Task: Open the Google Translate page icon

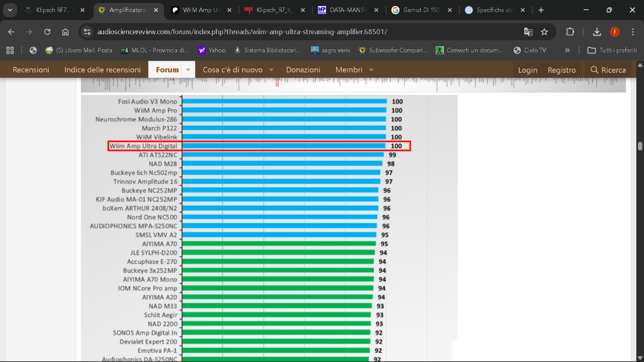Action: tap(528, 32)
